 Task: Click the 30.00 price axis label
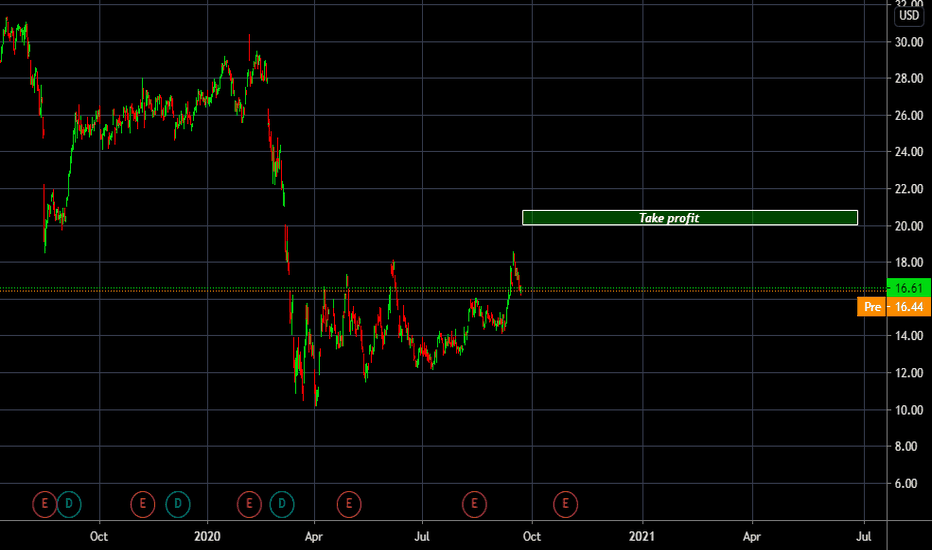pyautogui.click(x=909, y=42)
